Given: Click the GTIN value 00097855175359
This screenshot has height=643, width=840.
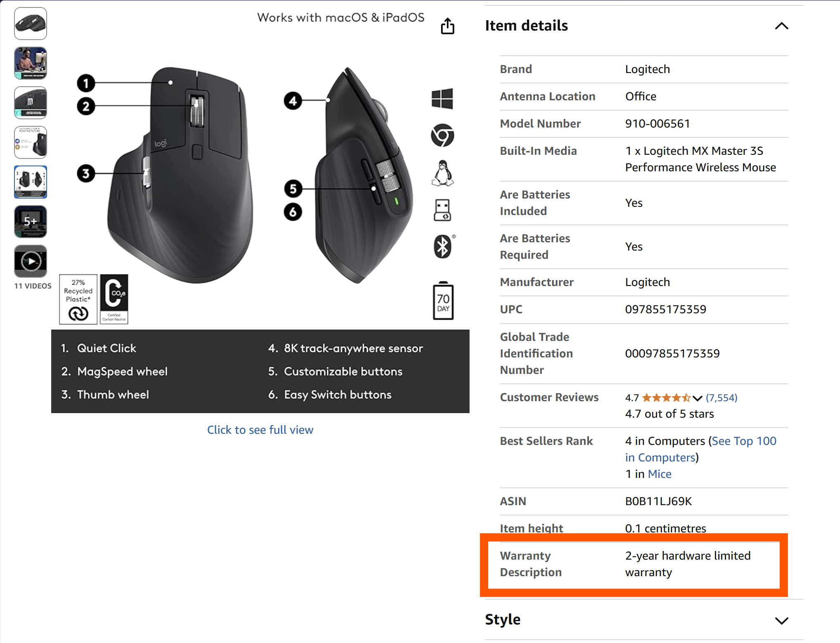Looking at the screenshot, I should tap(672, 353).
